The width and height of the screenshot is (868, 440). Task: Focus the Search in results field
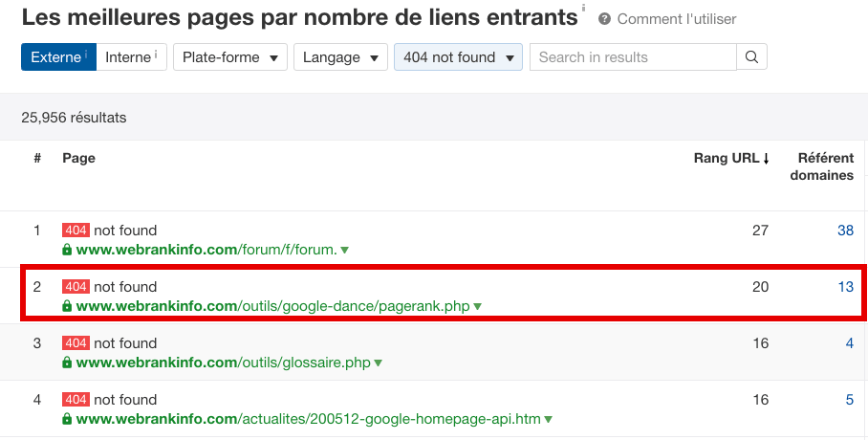[633, 57]
